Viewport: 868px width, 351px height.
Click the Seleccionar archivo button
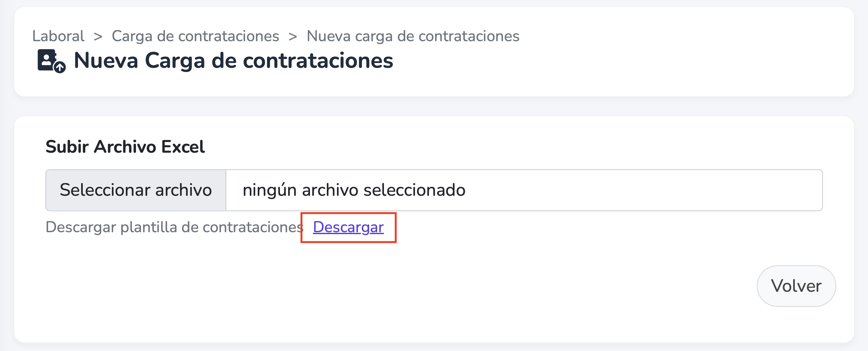pos(136,190)
